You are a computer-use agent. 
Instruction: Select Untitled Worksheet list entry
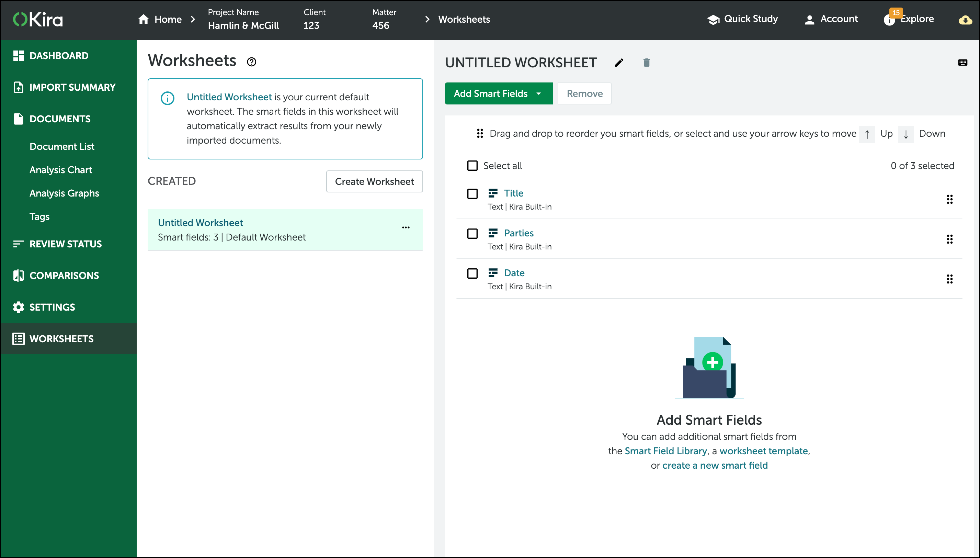(x=285, y=230)
